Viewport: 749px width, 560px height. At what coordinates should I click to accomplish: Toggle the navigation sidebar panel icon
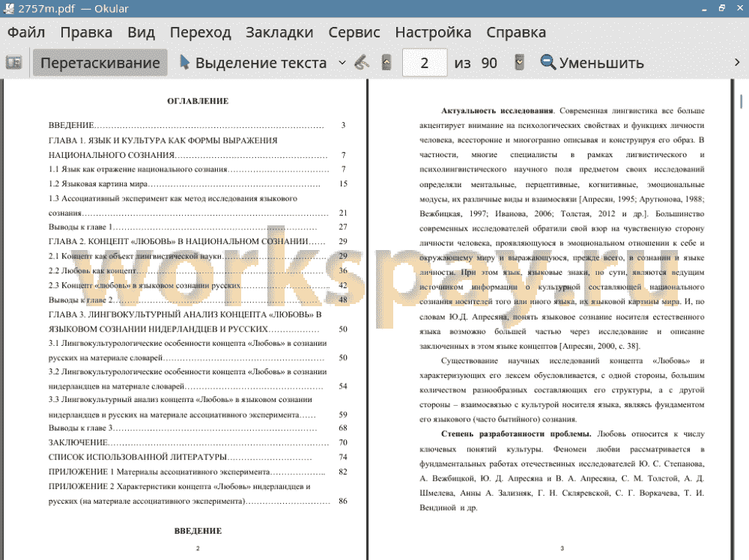pyautogui.click(x=13, y=63)
